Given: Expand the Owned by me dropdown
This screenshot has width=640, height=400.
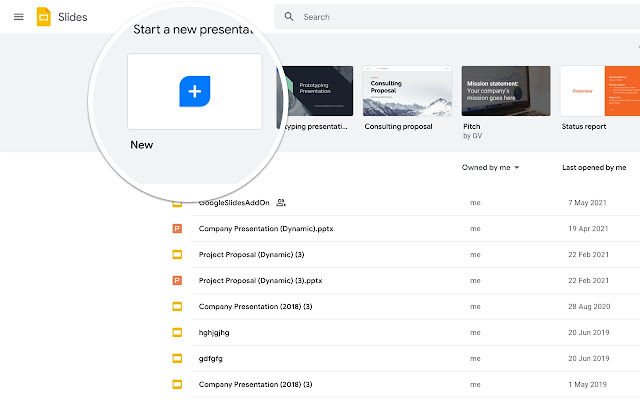Looking at the screenshot, I should [x=491, y=168].
